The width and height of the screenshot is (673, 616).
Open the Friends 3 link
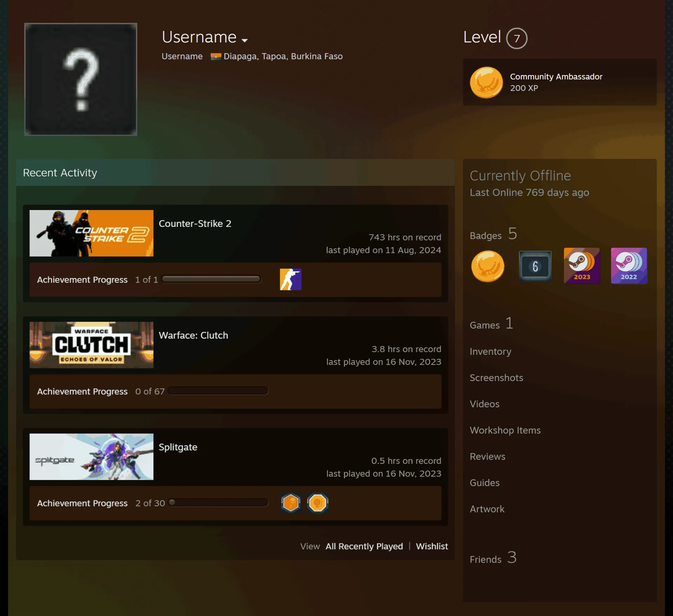click(493, 558)
